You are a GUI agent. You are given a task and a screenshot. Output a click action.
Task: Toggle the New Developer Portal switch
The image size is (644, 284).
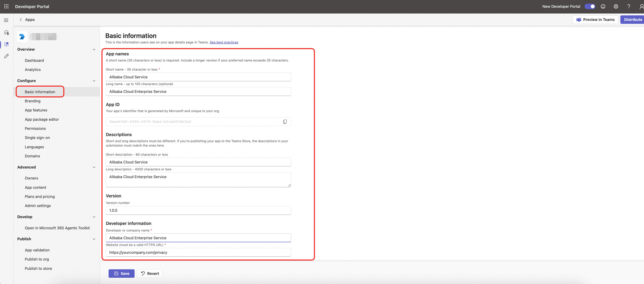click(x=590, y=6)
